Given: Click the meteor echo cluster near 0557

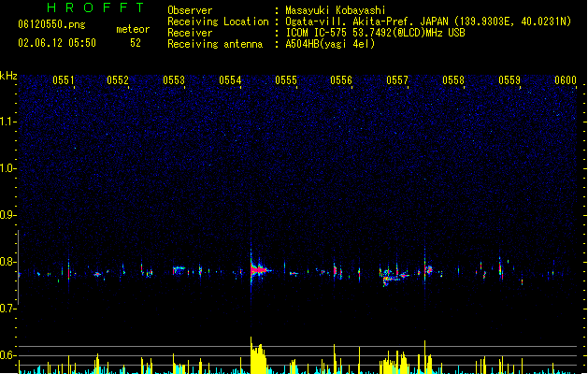Looking at the screenshot, I should pos(394,276).
